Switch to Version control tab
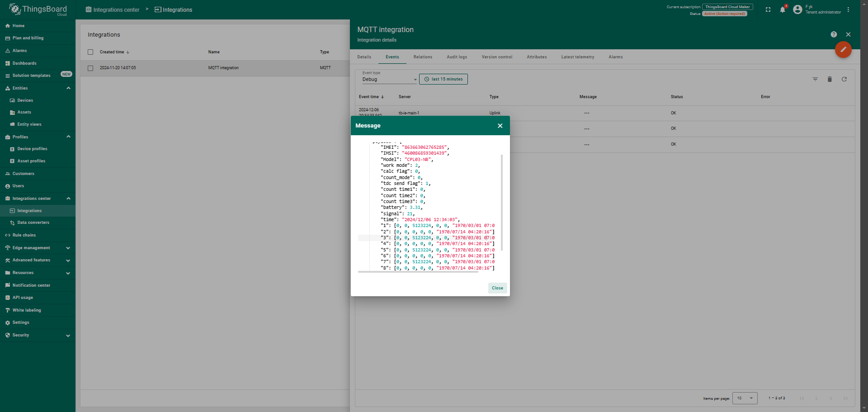Image resolution: width=868 pixels, height=412 pixels. coord(497,57)
